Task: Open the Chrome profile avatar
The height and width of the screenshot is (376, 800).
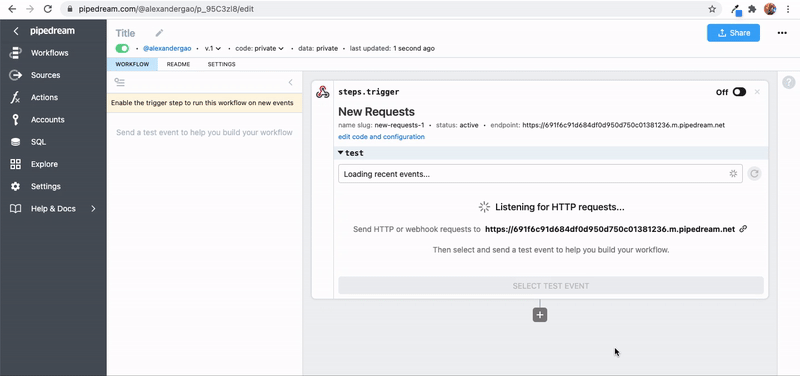Action: [770, 9]
